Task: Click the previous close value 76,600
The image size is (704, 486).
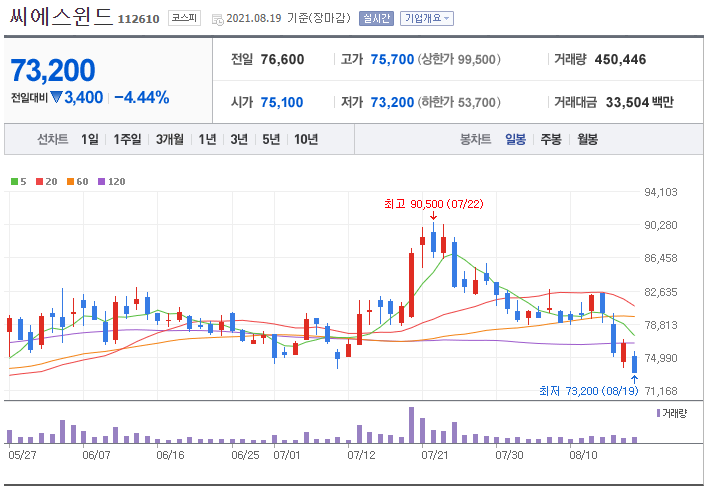Action: pos(282,59)
